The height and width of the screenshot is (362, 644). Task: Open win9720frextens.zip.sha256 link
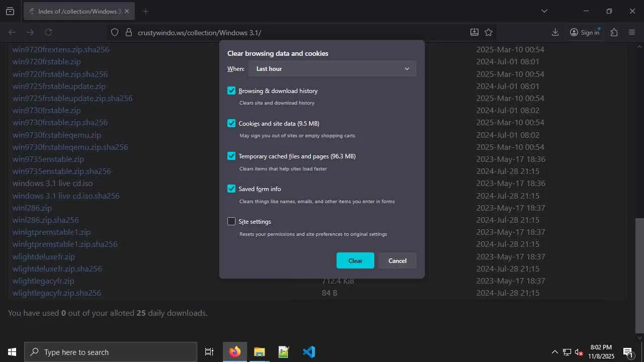pos(61,50)
